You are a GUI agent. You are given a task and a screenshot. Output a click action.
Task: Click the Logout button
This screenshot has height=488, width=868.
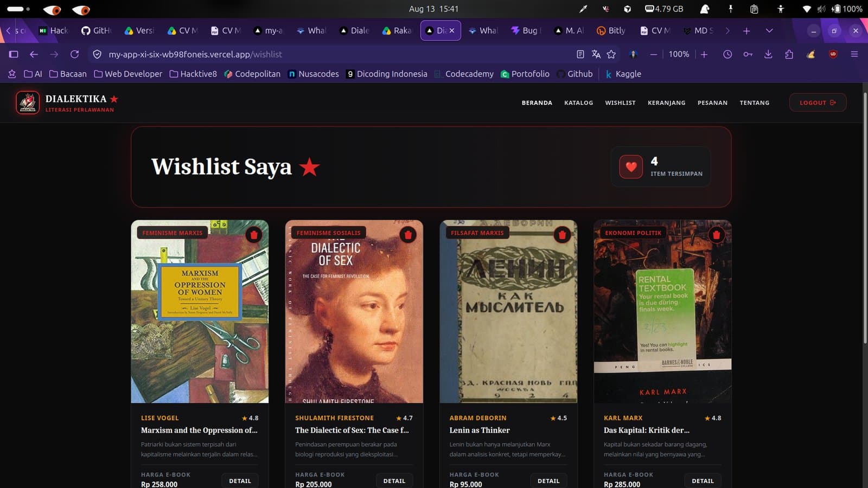(x=818, y=102)
